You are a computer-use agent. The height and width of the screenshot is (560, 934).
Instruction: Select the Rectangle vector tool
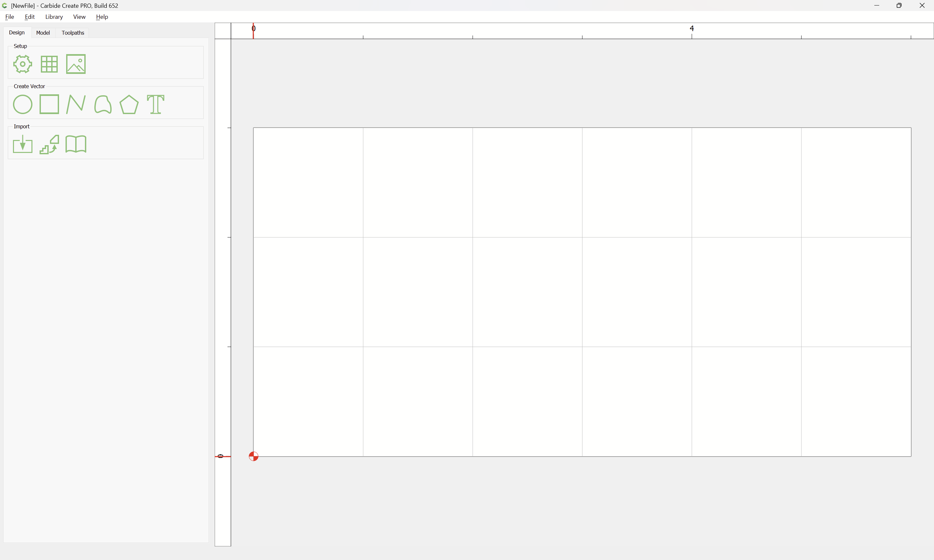[49, 104]
